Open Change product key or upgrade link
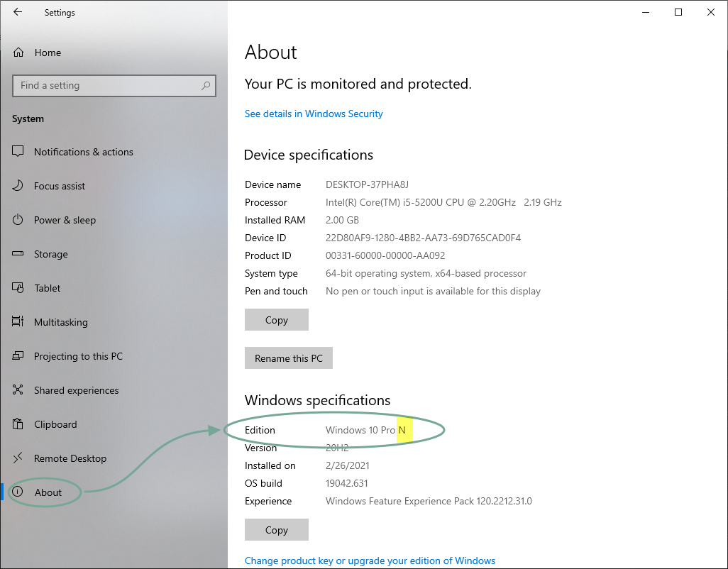 [370, 560]
